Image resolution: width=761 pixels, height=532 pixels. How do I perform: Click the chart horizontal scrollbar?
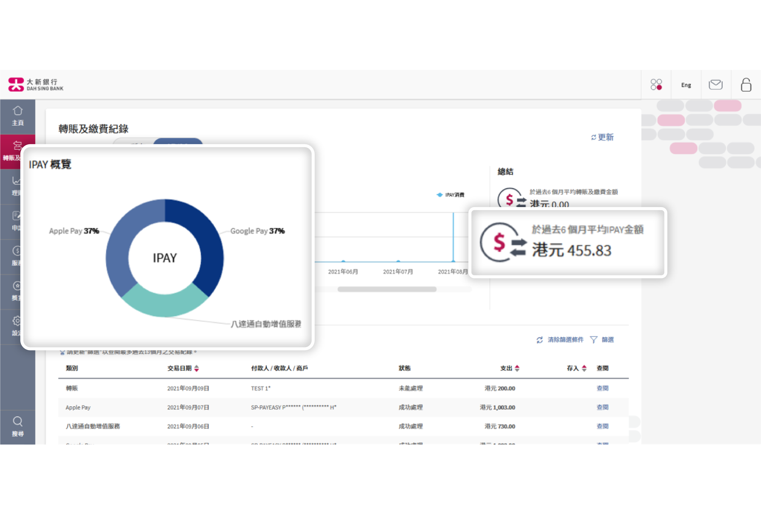pos(387,289)
